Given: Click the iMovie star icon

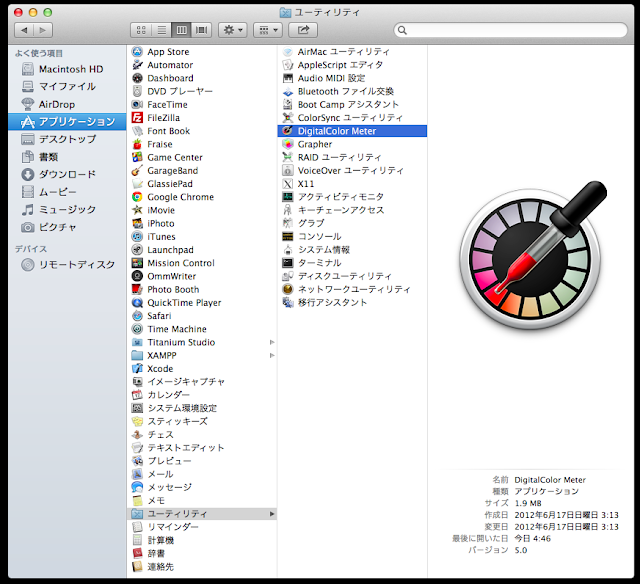Looking at the screenshot, I should (x=137, y=210).
